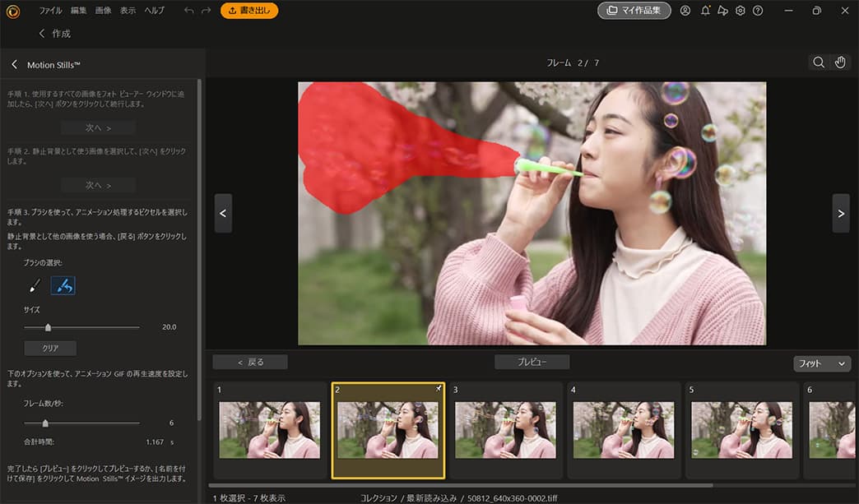Image resolution: width=859 pixels, height=504 pixels.
Task: Click the 書き出し export button
Action: point(248,11)
